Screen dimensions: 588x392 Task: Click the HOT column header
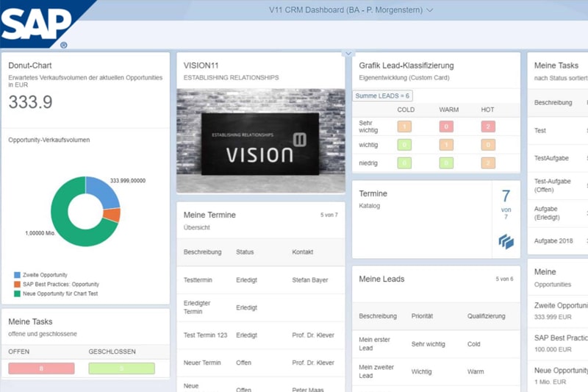click(487, 110)
